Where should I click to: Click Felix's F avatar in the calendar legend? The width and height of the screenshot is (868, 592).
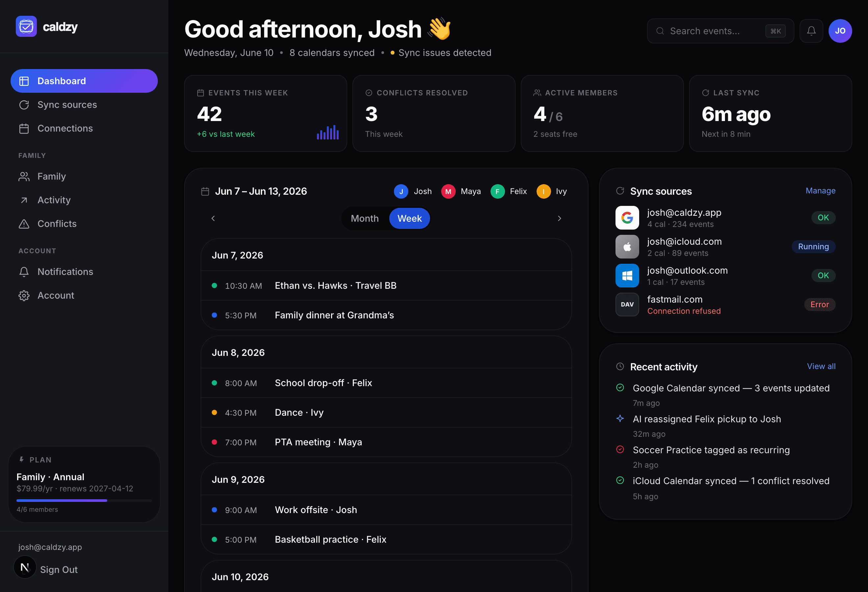pos(497,192)
